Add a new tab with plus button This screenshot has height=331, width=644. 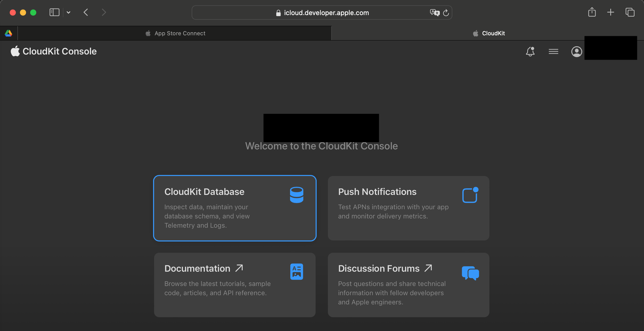point(611,12)
